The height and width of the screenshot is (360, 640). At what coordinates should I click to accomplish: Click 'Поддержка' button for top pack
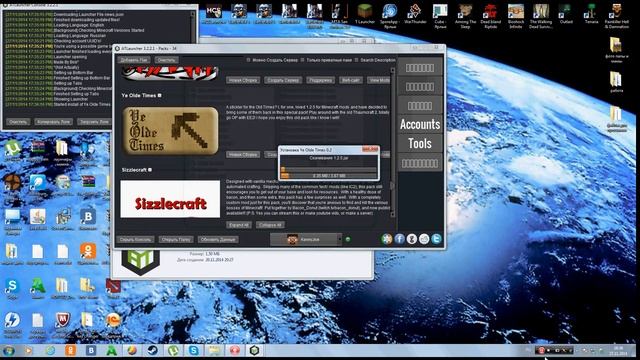pyautogui.click(x=320, y=80)
